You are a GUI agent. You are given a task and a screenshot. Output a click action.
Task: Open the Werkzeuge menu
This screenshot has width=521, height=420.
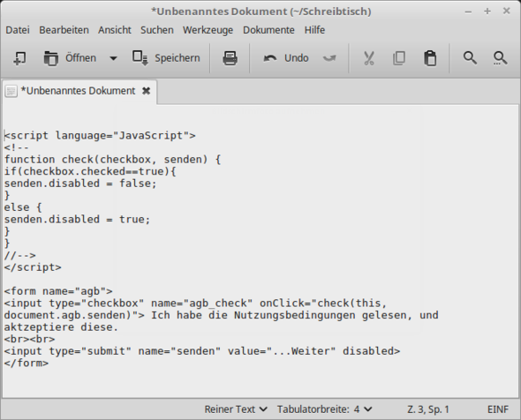[208, 30]
